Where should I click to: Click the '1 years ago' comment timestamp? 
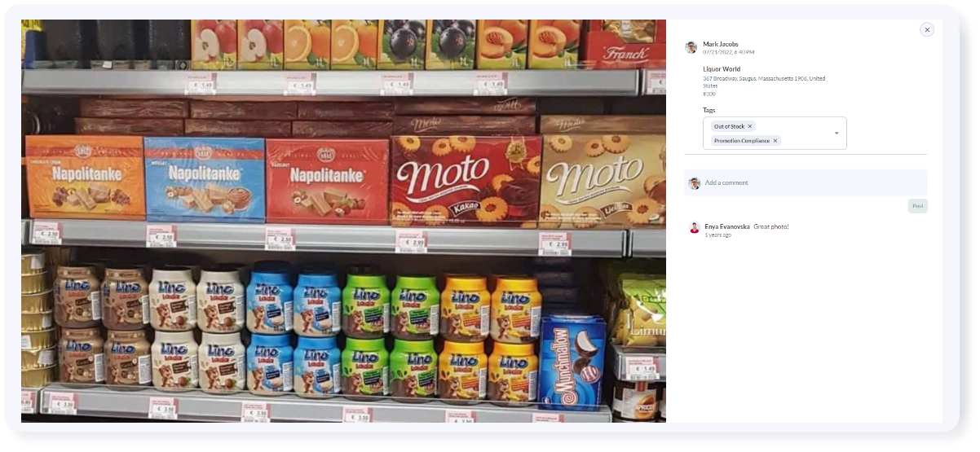[x=718, y=235]
